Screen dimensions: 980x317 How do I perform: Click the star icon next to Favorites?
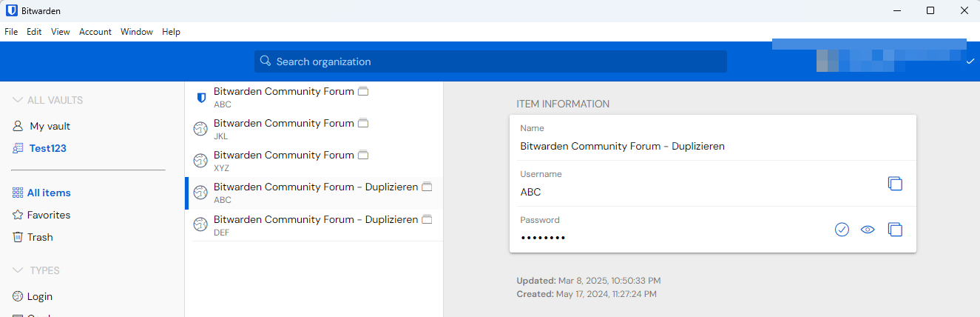point(18,216)
